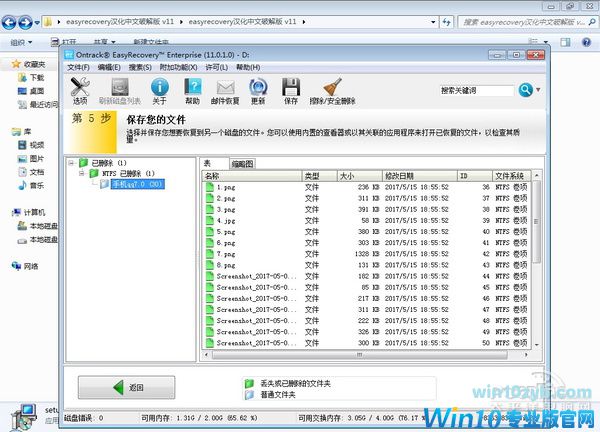
Task: Open 网络 in Explorer sidebar
Action: click(x=25, y=266)
